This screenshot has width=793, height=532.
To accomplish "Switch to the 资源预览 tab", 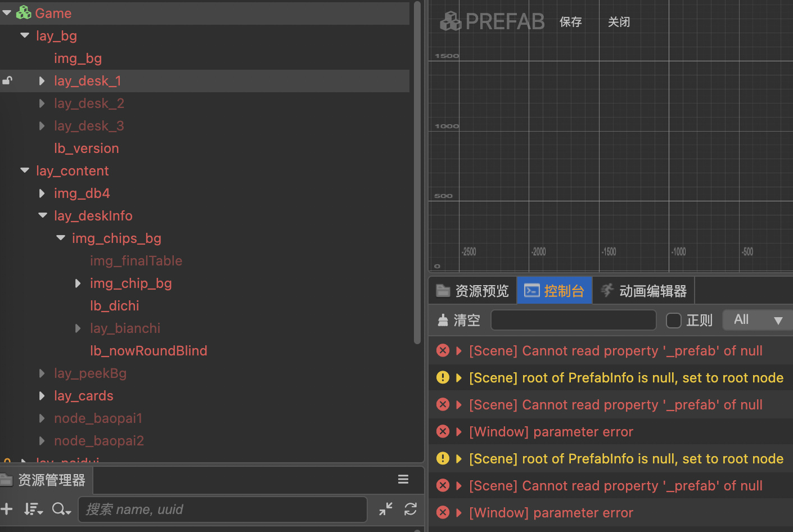I will point(472,291).
